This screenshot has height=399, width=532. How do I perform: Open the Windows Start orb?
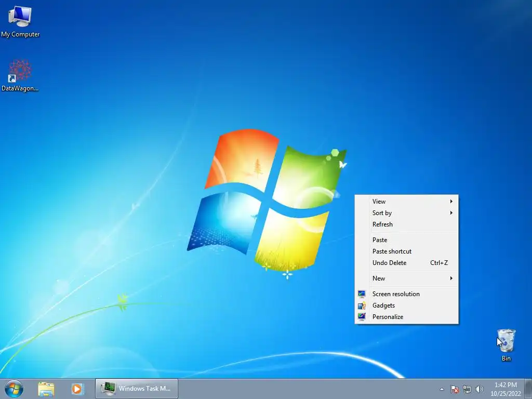click(x=14, y=389)
